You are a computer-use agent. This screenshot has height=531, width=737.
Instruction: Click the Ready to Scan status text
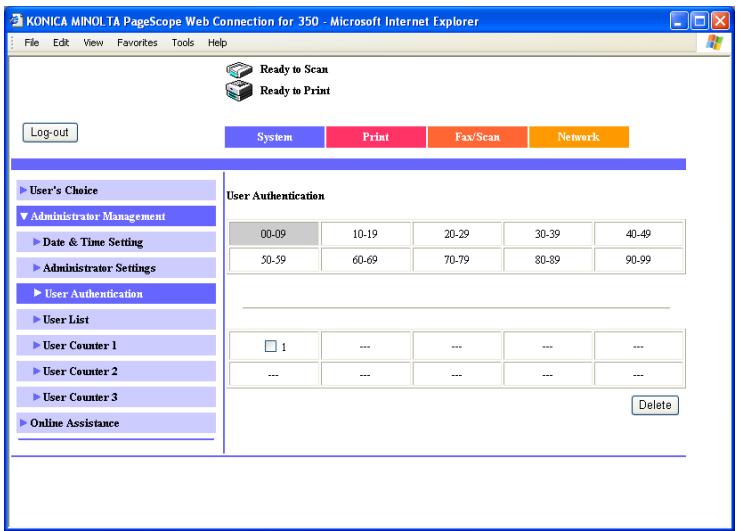tap(294, 70)
